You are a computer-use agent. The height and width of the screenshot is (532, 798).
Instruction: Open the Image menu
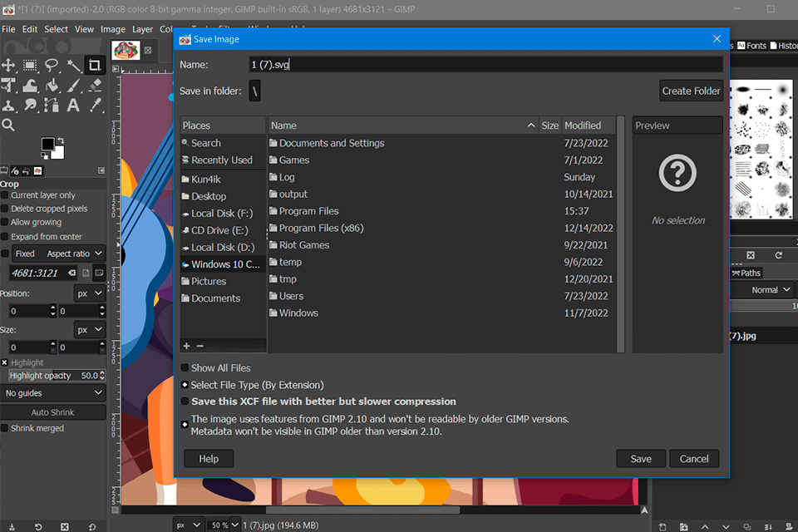pos(112,30)
